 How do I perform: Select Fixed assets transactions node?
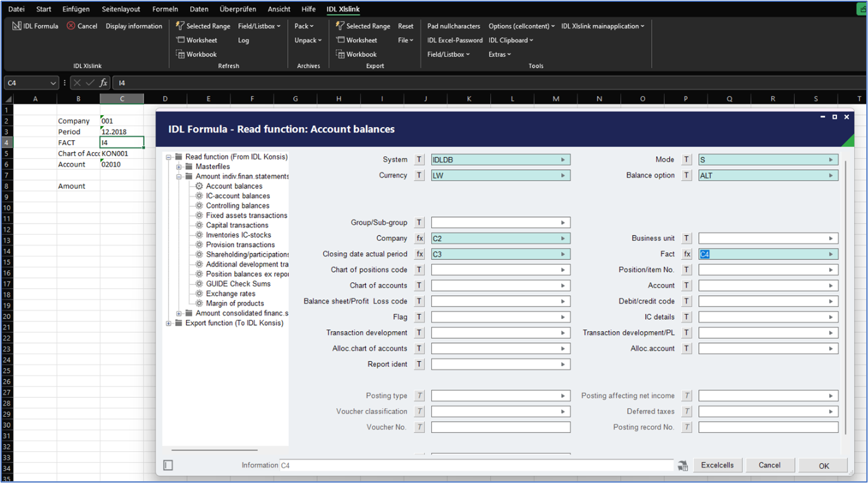pos(241,215)
